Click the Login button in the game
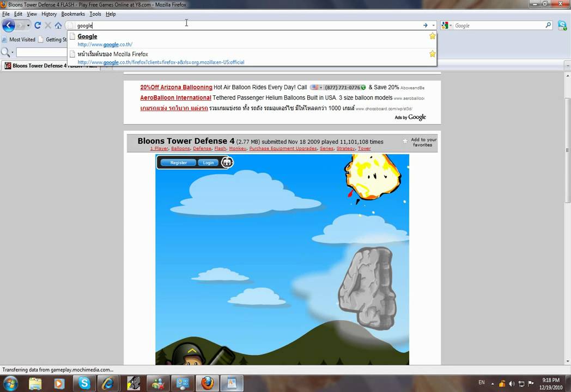This screenshot has width=571, height=392. click(x=208, y=163)
